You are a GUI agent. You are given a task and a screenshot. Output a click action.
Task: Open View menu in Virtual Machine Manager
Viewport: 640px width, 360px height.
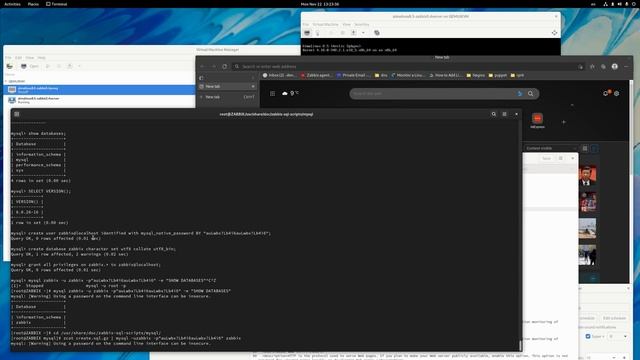click(30, 58)
